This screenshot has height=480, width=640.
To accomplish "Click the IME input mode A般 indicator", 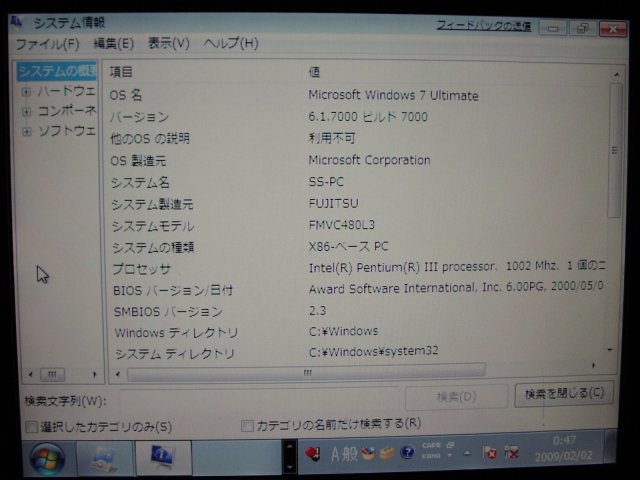I will tap(343, 453).
